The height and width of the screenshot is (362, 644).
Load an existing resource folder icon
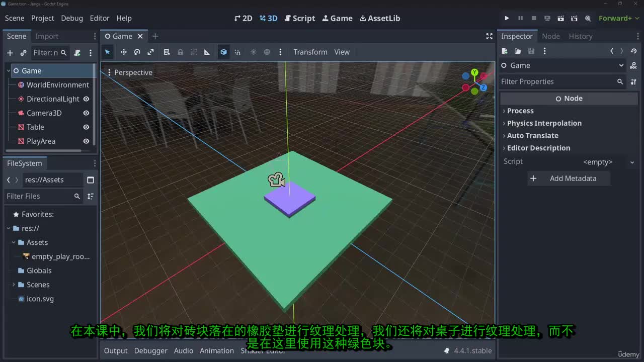click(x=518, y=51)
